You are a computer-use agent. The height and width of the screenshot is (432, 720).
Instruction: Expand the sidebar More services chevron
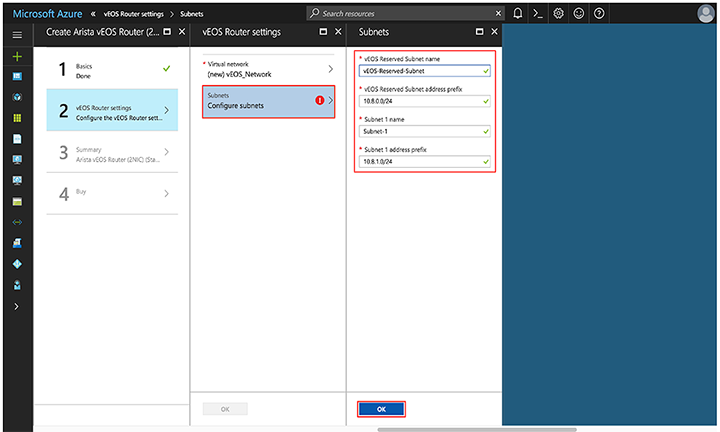(17, 306)
